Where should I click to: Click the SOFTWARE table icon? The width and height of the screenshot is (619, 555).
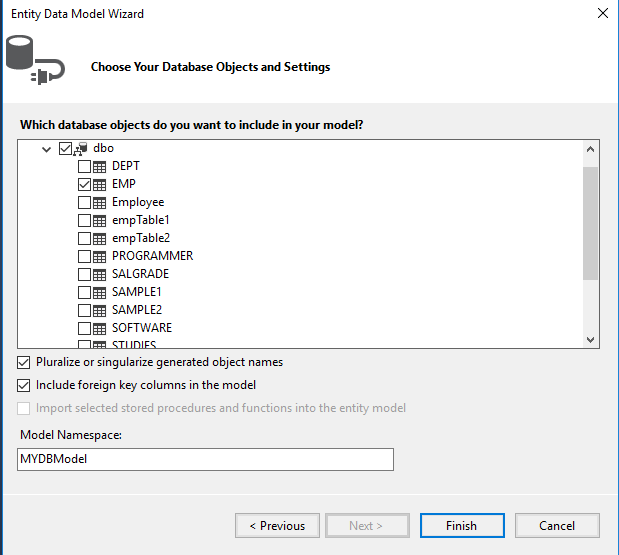pos(100,329)
